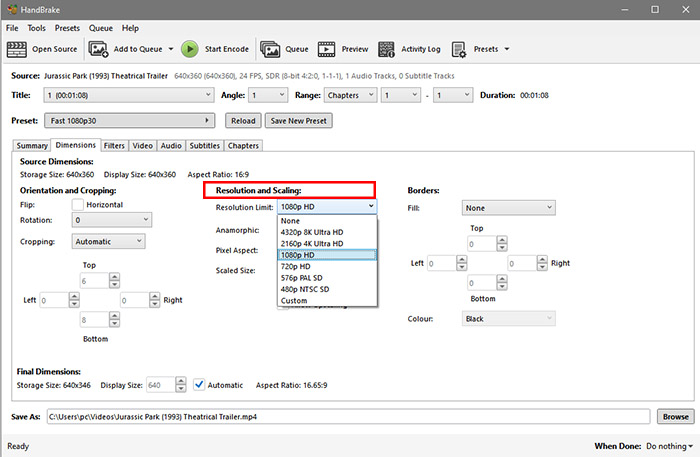Screen dimensions: 700x457
Task: Select 576p PAL SD option
Action: coord(327,278)
